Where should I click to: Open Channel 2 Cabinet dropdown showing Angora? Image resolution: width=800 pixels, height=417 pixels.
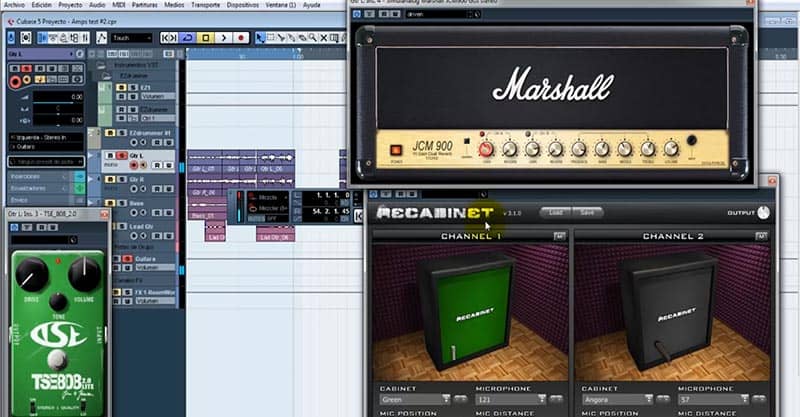click(617, 400)
